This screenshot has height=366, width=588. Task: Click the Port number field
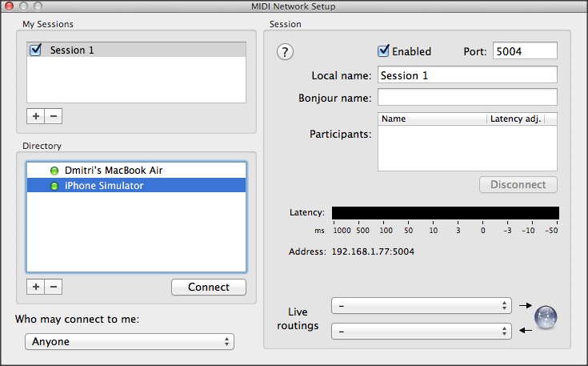pyautogui.click(x=524, y=51)
